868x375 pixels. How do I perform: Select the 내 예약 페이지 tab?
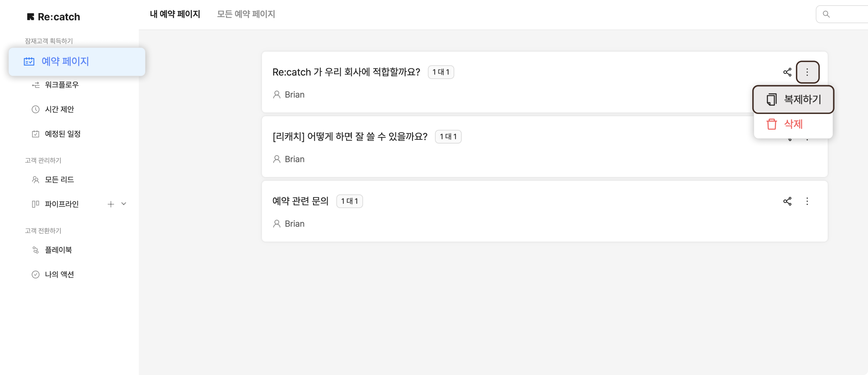click(x=175, y=14)
